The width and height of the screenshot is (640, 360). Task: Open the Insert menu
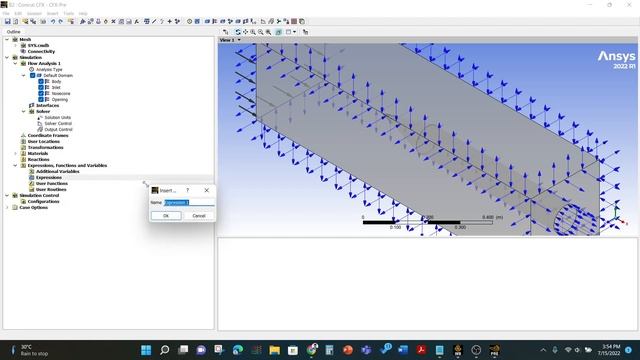click(52, 13)
